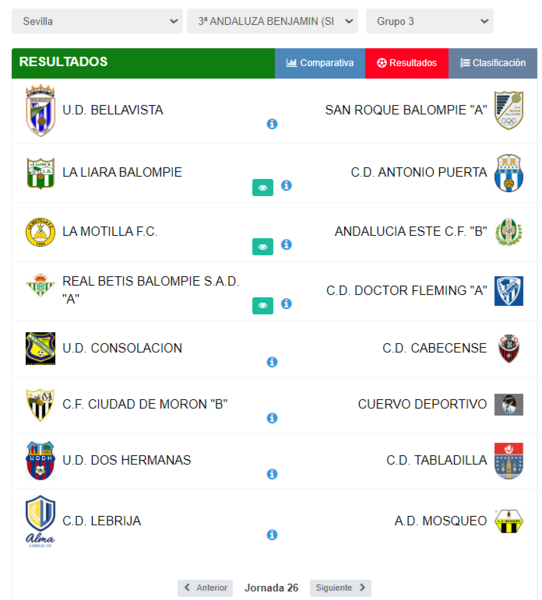This screenshot has height=600, width=542.
Task: Click green eye button for La Liara match
Action: (263, 188)
